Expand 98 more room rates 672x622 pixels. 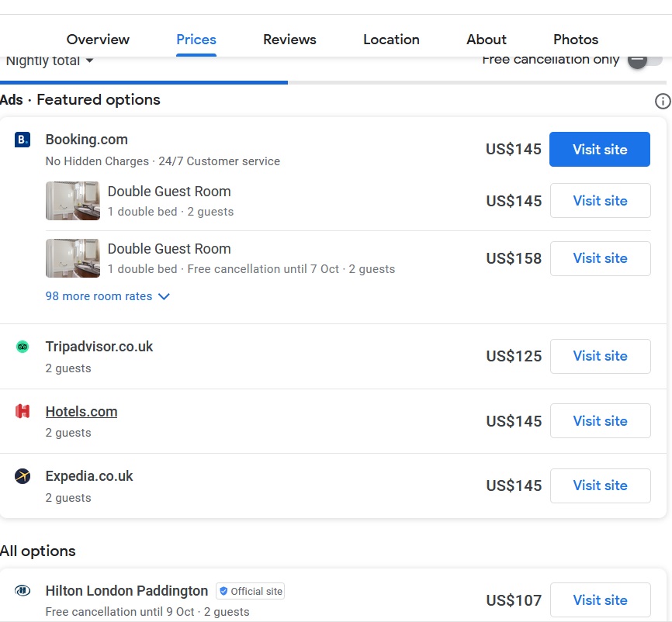107,296
